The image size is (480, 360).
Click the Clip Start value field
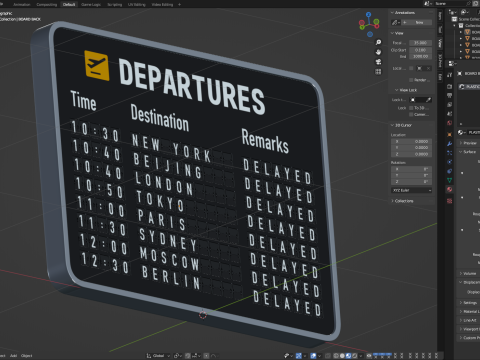point(420,50)
